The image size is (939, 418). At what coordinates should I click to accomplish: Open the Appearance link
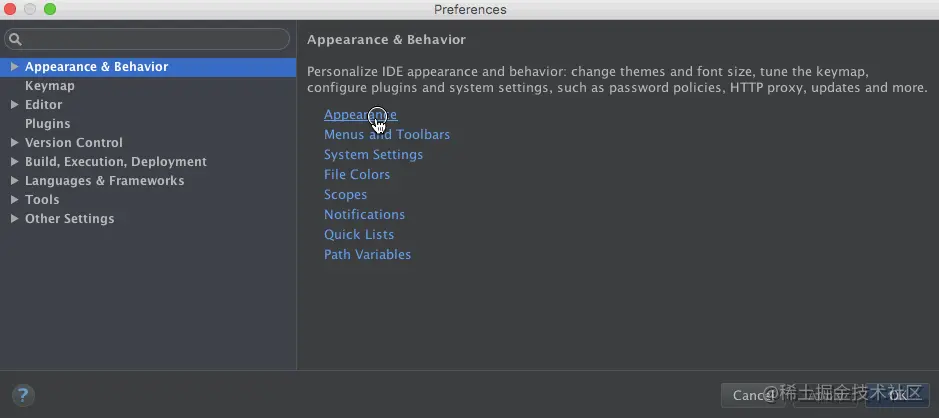pyautogui.click(x=361, y=114)
